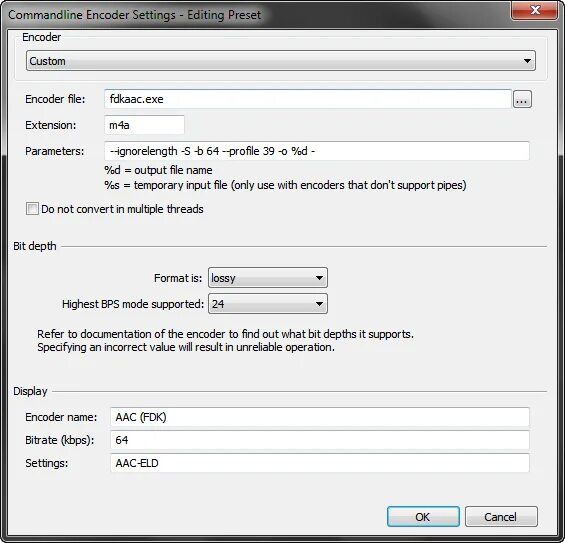Click the 'Highest BPS mode supported:' label
Viewport: 565px width, 543px height.
(133, 304)
